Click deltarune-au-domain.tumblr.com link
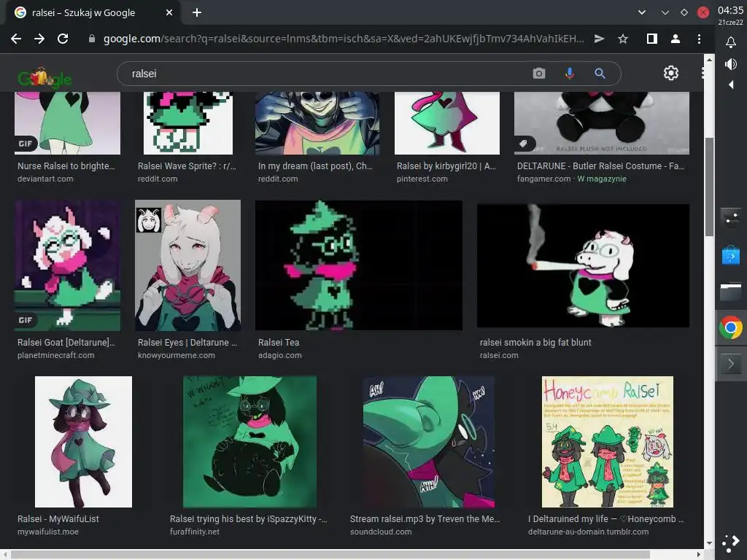Image resolution: width=747 pixels, height=560 pixels. tap(588, 532)
